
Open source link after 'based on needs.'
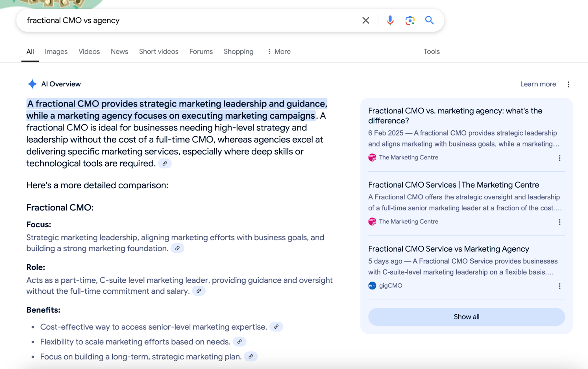[239, 342]
